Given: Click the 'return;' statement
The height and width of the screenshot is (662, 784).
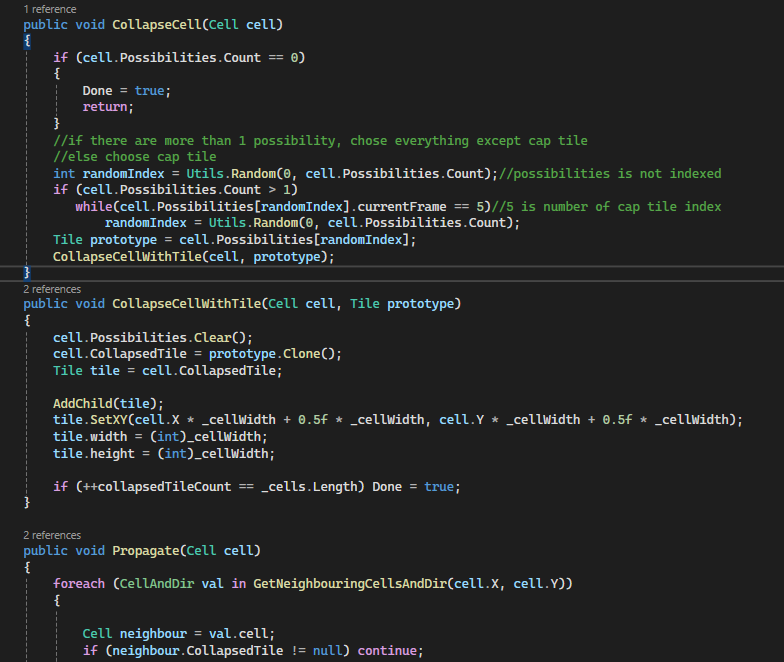Looking at the screenshot, I should (108, 106).
